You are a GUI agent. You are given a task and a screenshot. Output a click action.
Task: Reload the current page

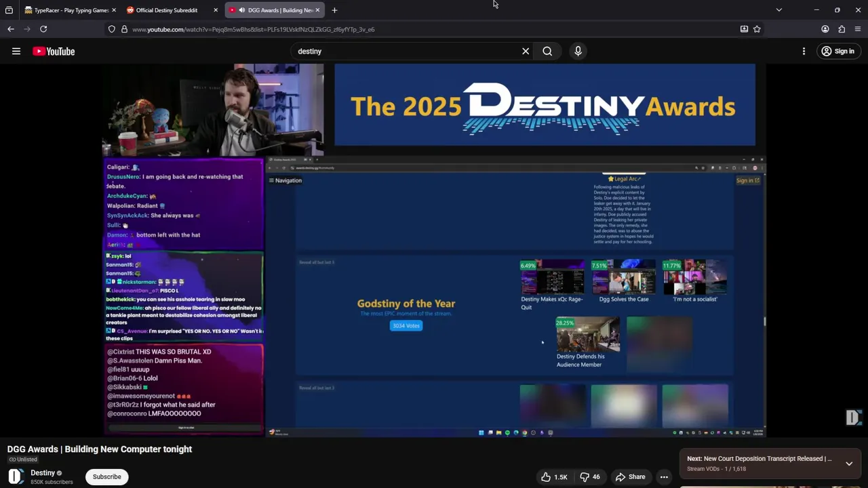point(43,29)
